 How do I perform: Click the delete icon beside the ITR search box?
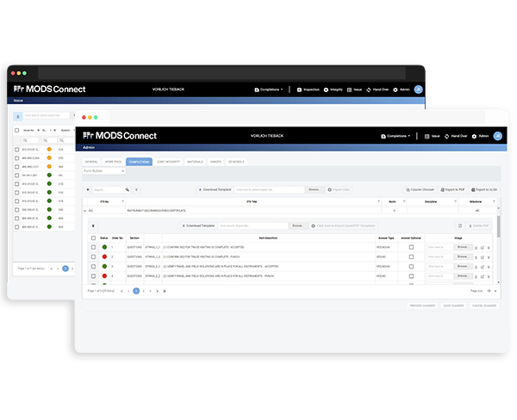tap(136, 190)
